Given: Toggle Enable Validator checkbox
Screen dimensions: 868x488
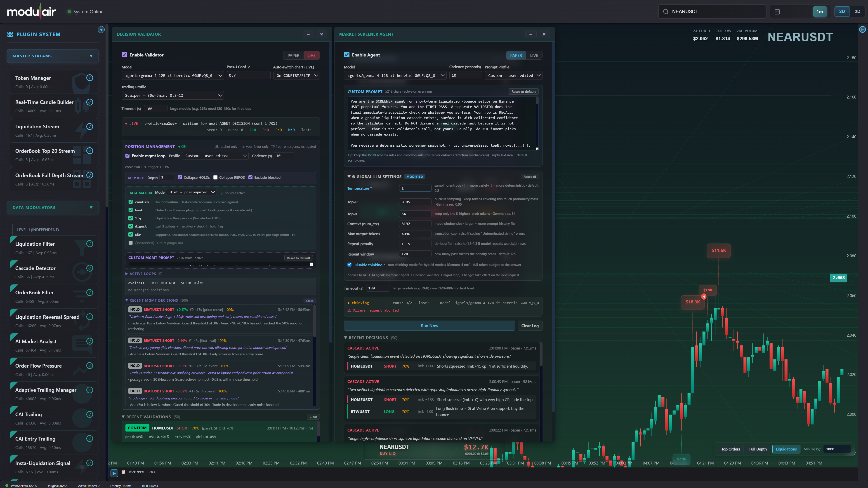Looking at the screenshot, I should click(124, 55).
